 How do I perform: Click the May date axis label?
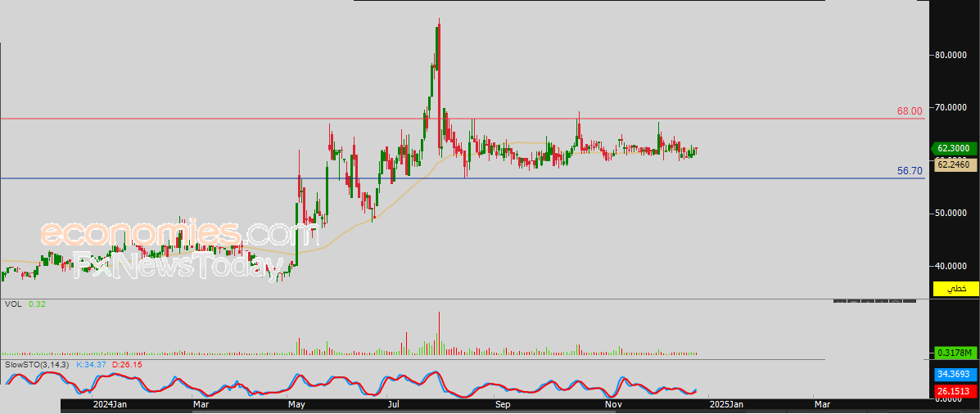(297, 405)
